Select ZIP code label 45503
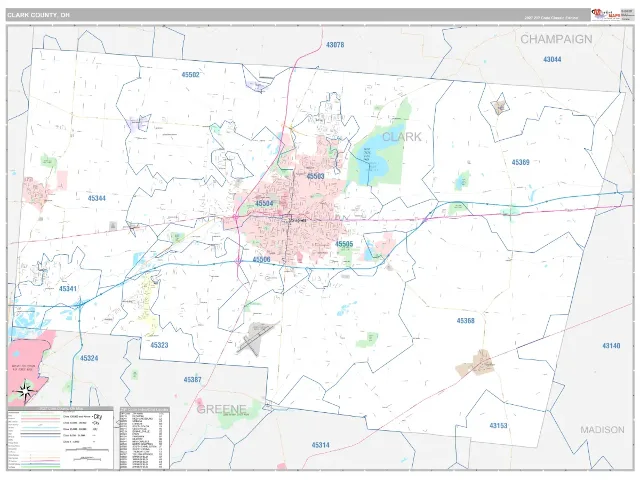The width and height of the screenshot is (640, 480). [315, 176]
